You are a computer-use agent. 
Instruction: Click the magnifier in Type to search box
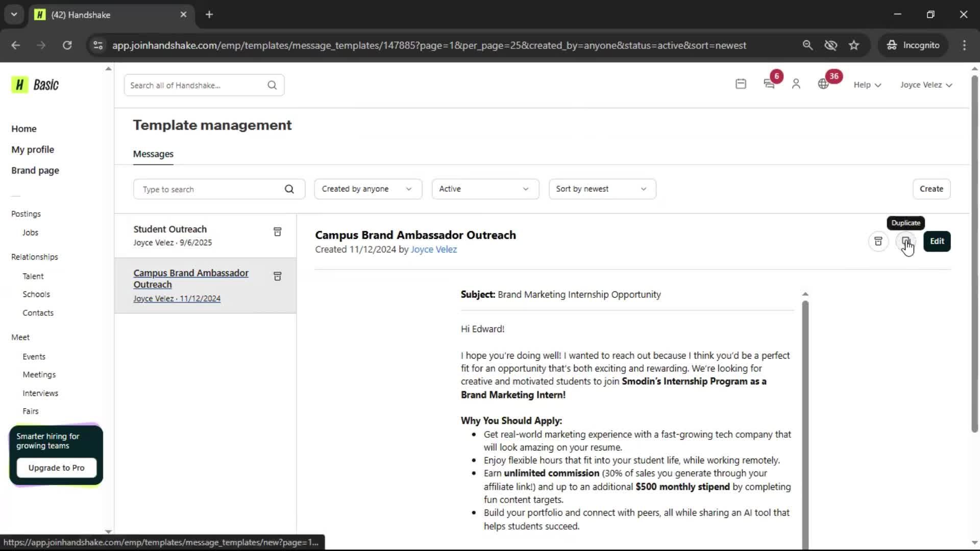(289, 189)
